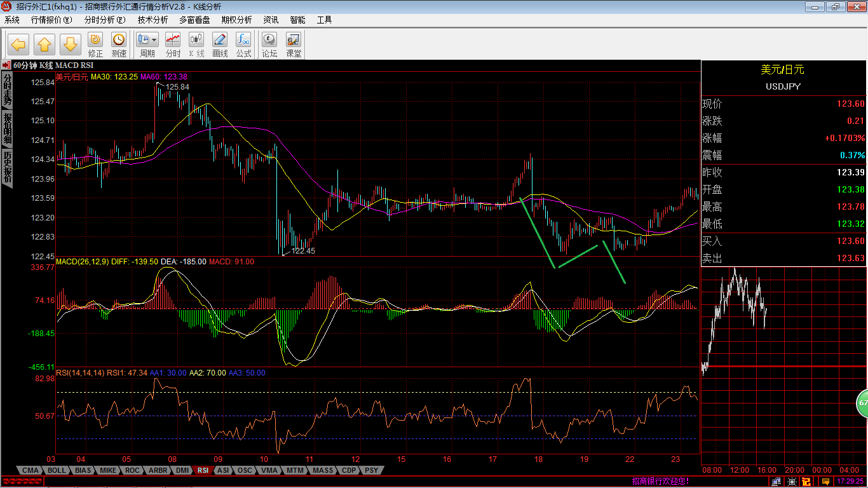This screenshot has height=488, width=868.
Task: Switch to the BIAS indicator tab
Action: pos(83,471)
